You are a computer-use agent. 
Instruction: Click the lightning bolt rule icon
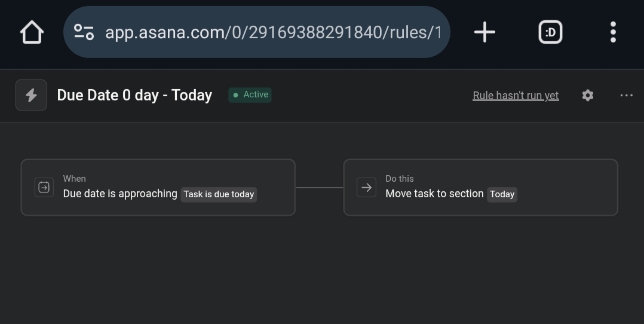pyautogui.click(x=31, y=95)
